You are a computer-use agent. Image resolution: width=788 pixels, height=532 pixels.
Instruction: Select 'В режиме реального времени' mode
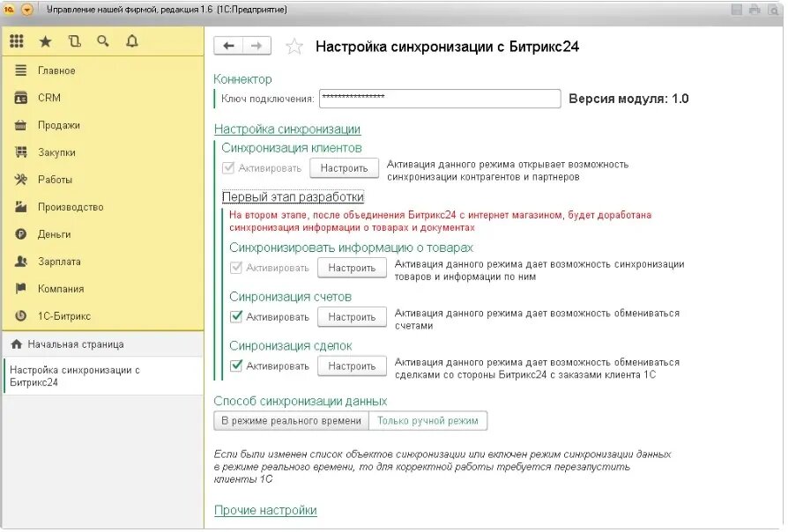[291, 421]
